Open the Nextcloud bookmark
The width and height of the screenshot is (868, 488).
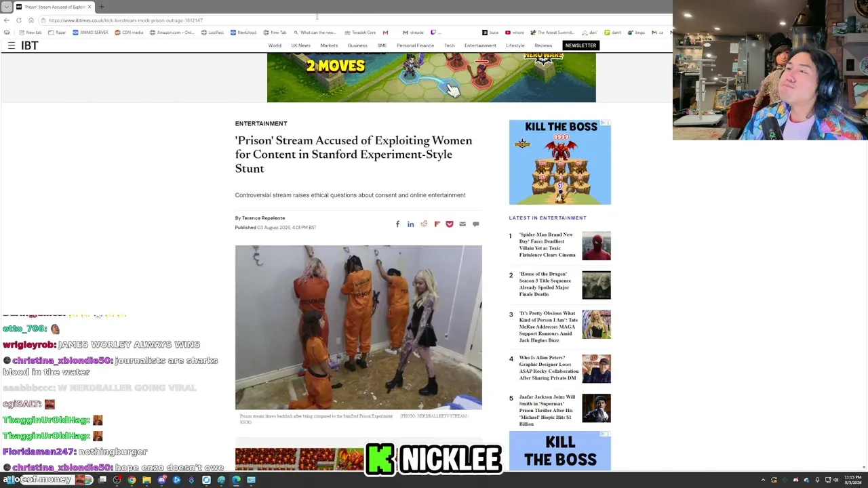pyautogui.click(x=243, y=33)
